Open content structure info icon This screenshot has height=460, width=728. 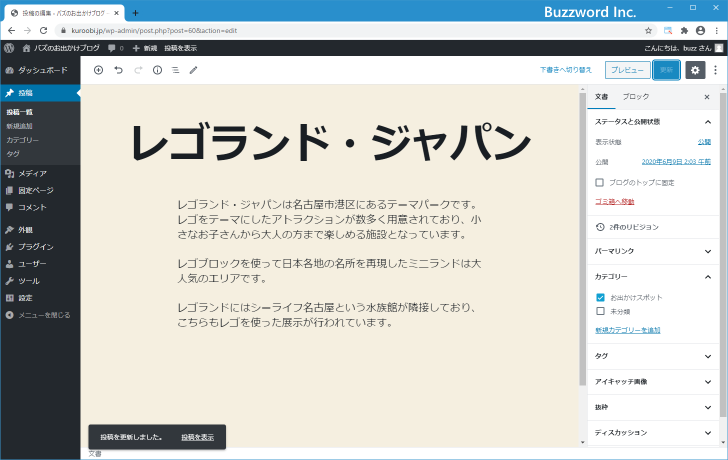pos(157,70)
